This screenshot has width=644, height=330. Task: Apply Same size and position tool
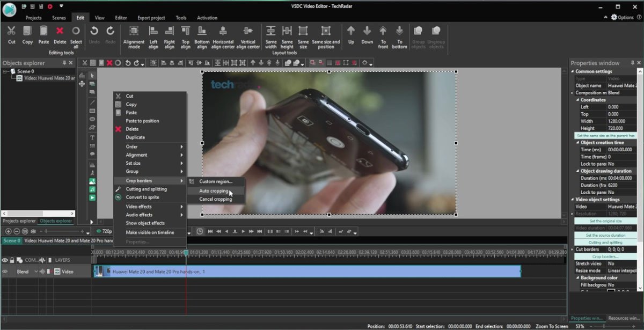point(326,31)
